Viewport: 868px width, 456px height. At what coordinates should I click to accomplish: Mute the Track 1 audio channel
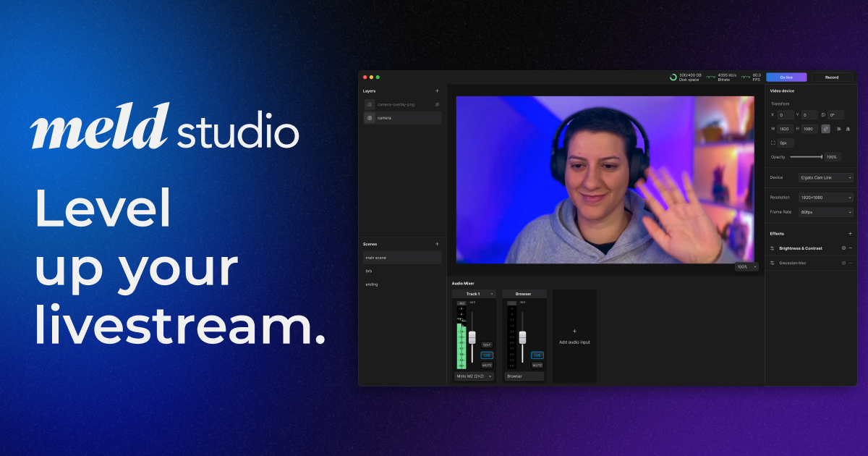point(487,366)
